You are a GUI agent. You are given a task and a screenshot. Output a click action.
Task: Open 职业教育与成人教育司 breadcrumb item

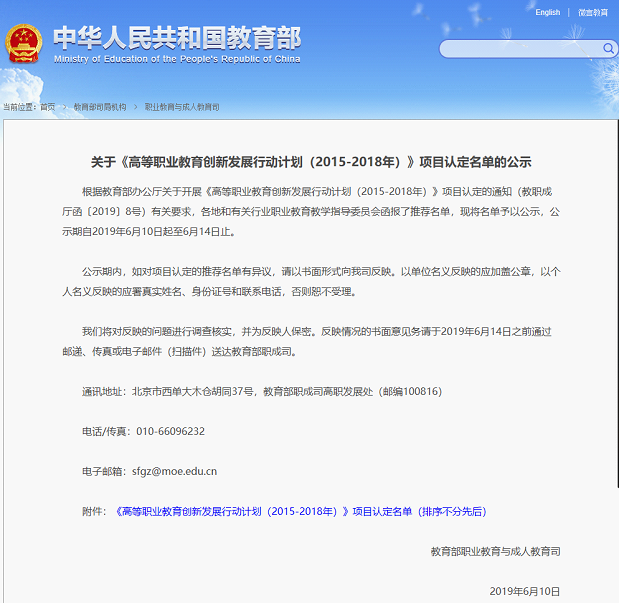point(182,106)
